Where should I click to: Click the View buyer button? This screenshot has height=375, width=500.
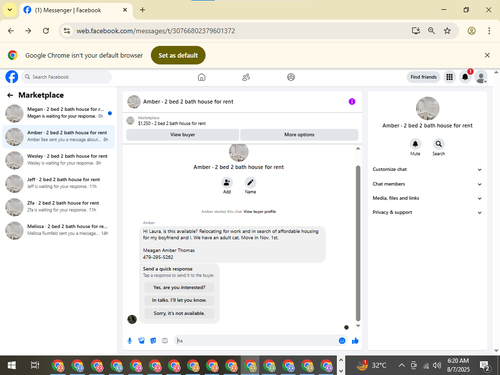click(182, 135)
